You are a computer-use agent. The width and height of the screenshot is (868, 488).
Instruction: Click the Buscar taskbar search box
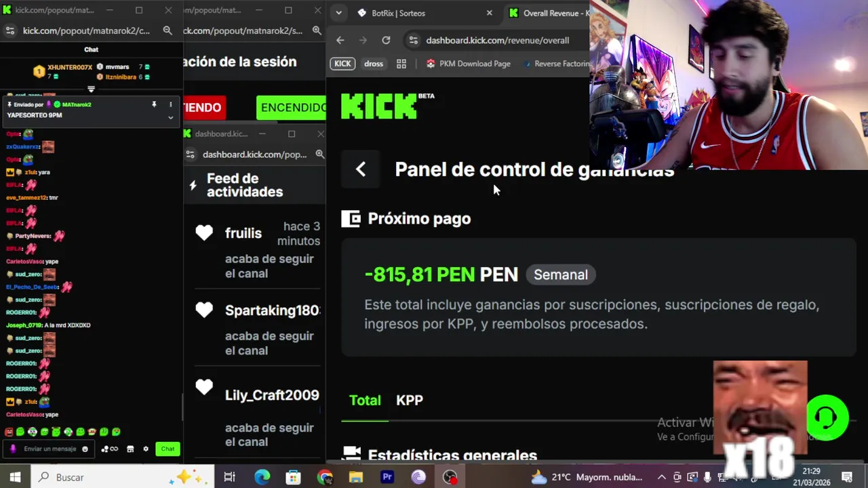[122, 477]
